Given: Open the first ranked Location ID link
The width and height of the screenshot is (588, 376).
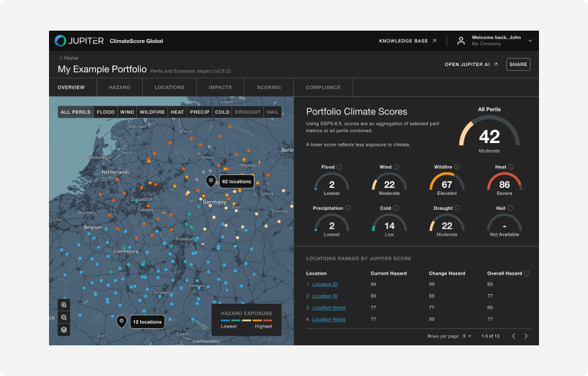Looking at the screenshot, I should [325, 285].
